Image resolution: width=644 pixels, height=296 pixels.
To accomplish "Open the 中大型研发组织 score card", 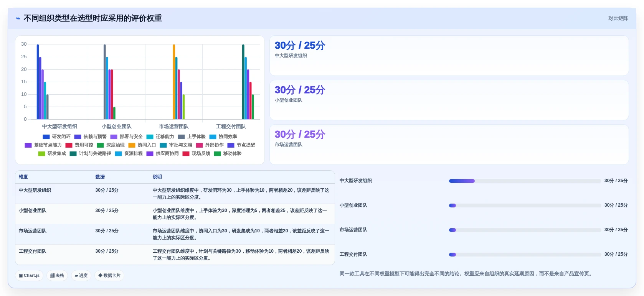I will (x=449, y=56).
